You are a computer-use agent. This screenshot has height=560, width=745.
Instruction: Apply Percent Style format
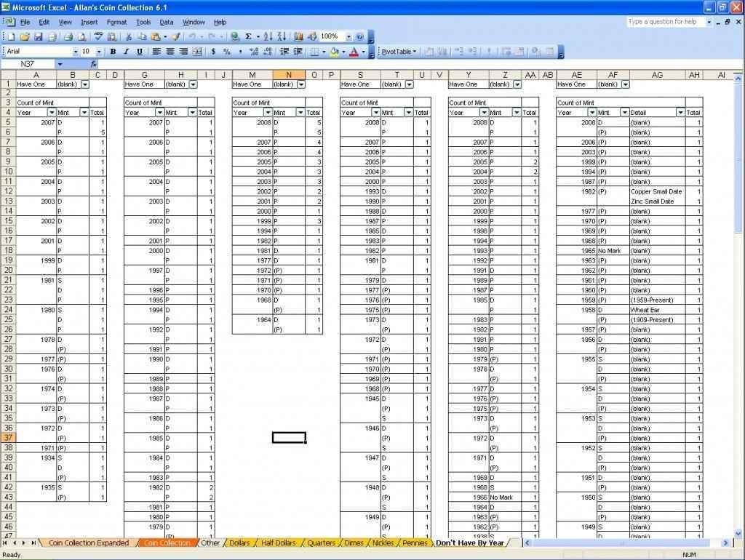[227, 52]
